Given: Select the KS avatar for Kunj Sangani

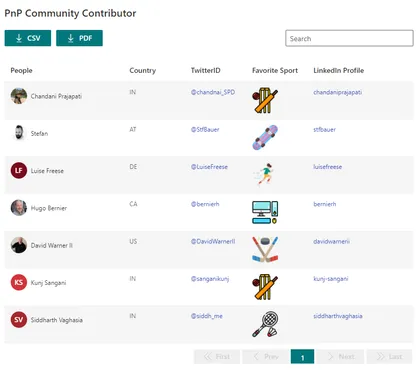Looking at the screenshot, I should [x=19, y=283].
